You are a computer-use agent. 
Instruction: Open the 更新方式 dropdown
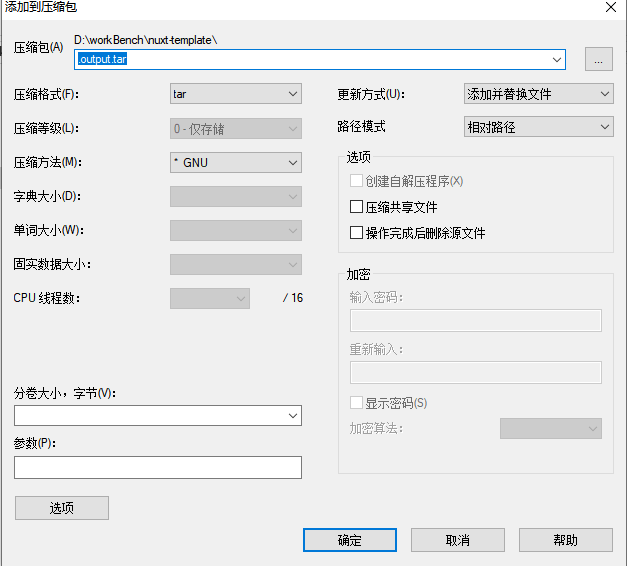coord(538,94)
